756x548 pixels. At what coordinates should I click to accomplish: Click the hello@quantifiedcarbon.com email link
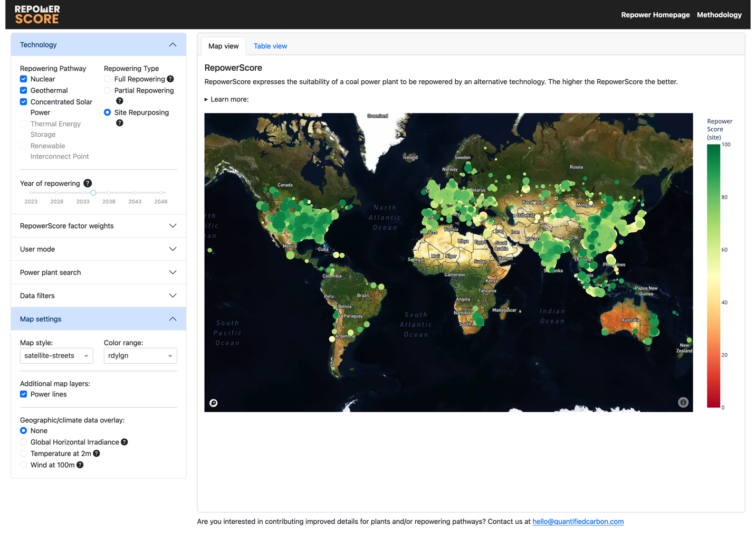coord(578,522)
